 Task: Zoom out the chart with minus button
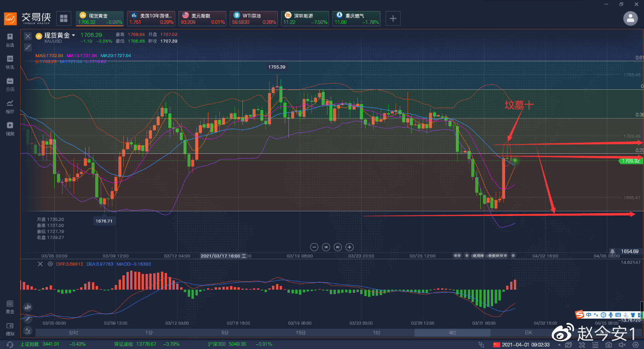click(x=314, y=247)
